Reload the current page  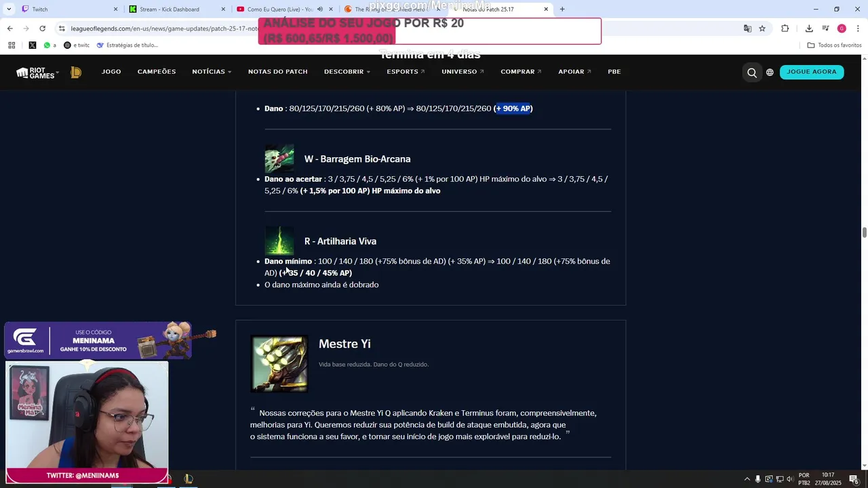coord(42,28)
